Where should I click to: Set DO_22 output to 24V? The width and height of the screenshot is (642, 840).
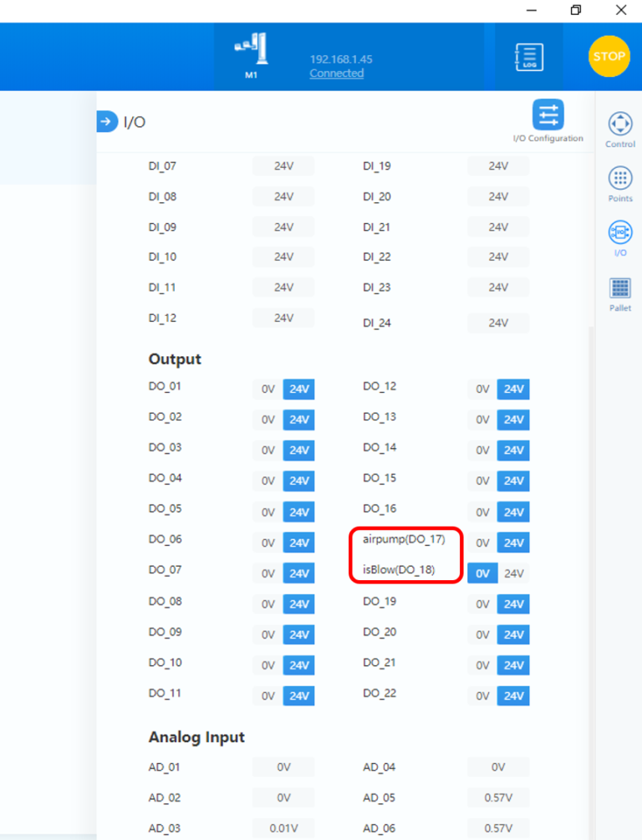[513, 696]
